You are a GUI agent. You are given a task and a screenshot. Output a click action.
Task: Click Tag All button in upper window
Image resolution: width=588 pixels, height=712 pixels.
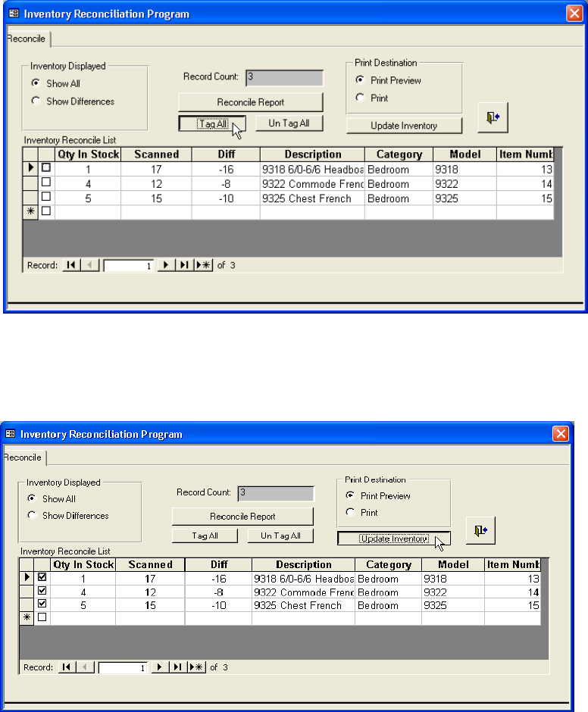(213, 123)
